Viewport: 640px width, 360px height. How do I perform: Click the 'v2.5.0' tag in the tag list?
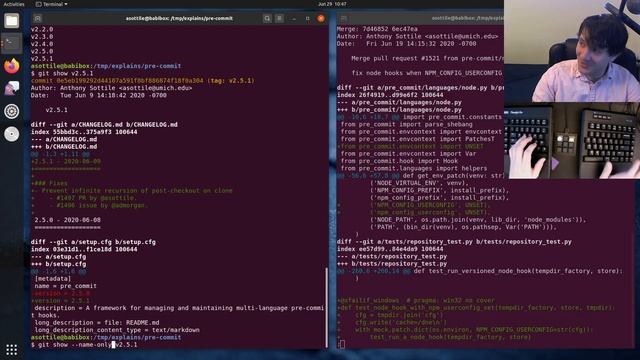tap(42, 51)
